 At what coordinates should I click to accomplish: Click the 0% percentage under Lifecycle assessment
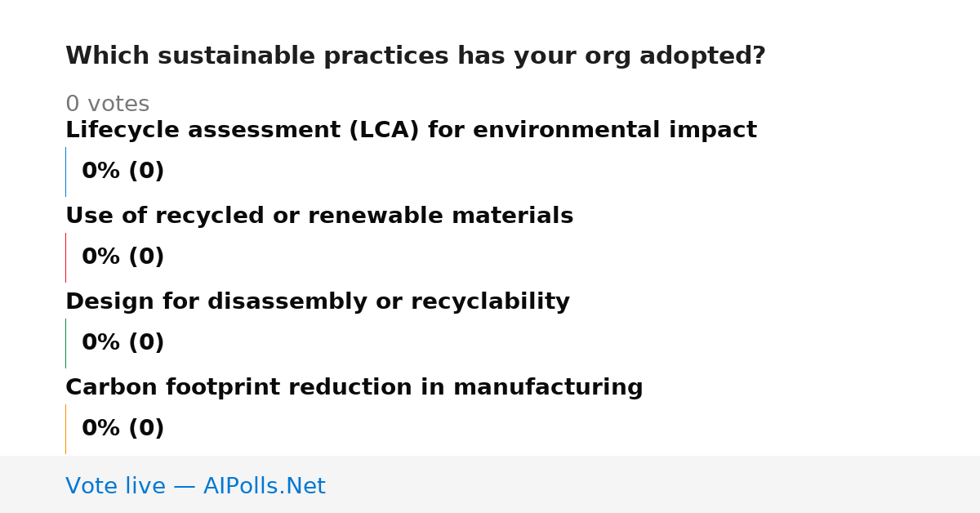(101, 172)
